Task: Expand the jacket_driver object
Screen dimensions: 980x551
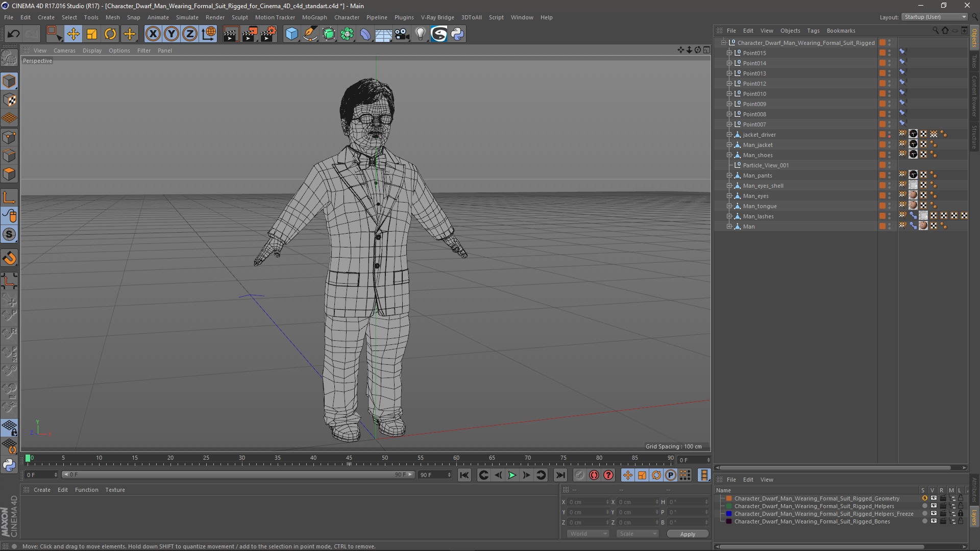Action: 729,135
